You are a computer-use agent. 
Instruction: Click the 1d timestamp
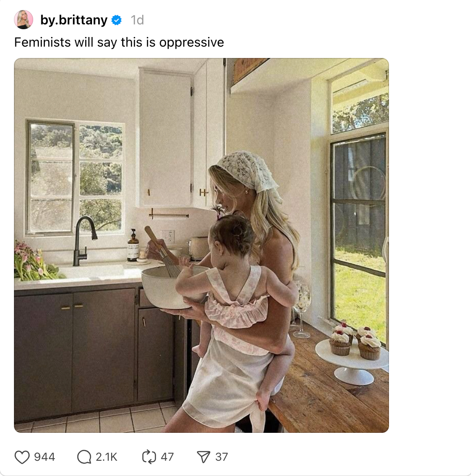[x=137, y=20]
